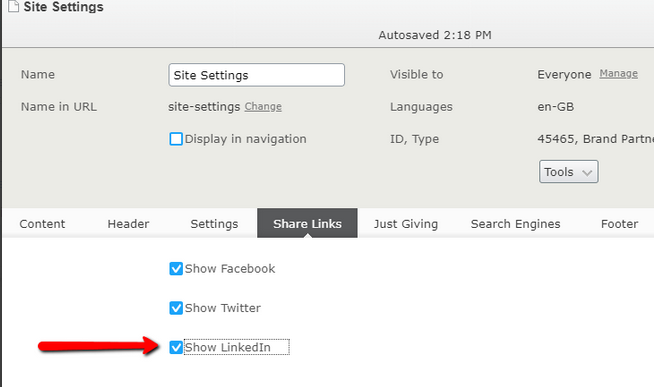Click the Name in URL label
The image size is (654, 387).
pos(59,107)
